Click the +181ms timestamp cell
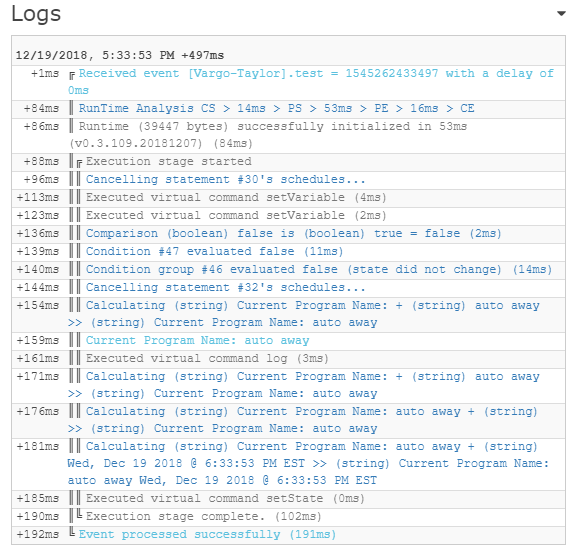 38,446
